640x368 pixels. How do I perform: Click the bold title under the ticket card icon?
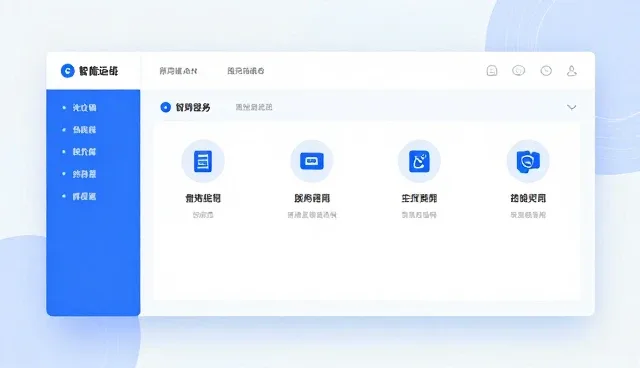312,198
